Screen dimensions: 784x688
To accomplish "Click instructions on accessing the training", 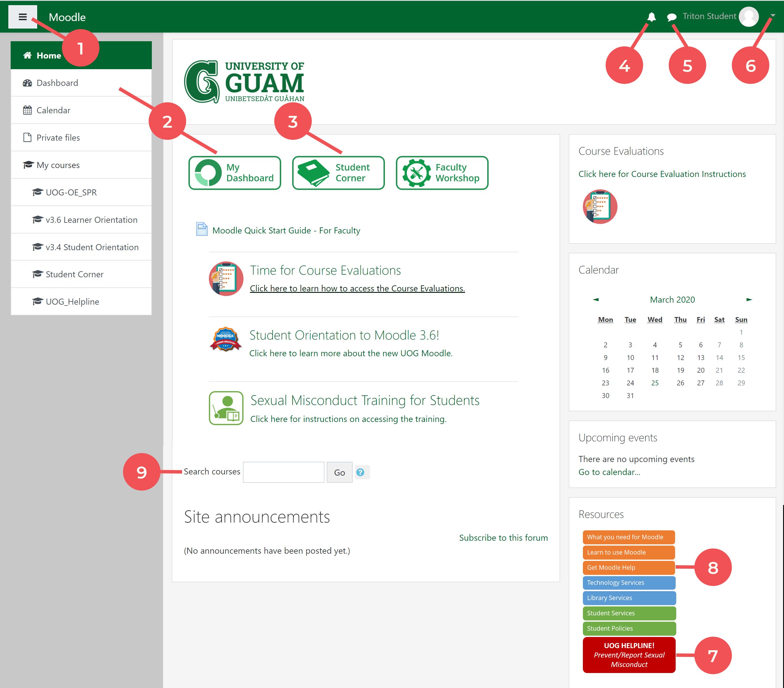I will [x=348, y=419].
